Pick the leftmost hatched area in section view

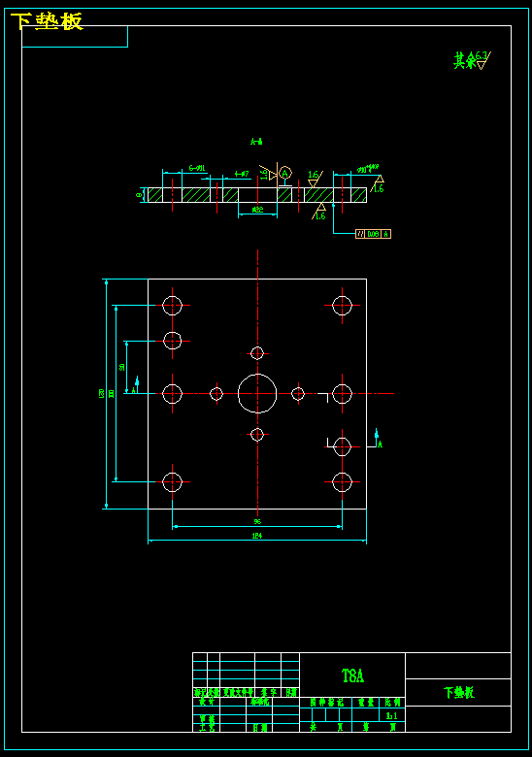pos(155,195)
